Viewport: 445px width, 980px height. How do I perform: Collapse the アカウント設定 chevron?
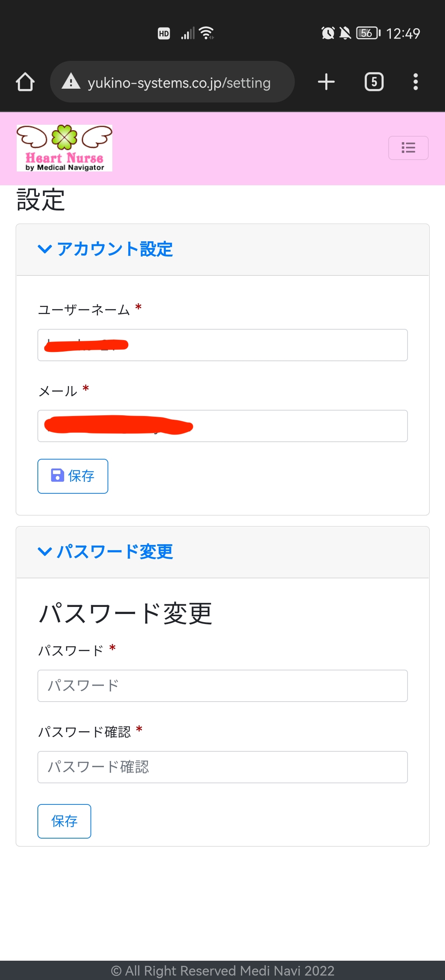tap(45, 249)
